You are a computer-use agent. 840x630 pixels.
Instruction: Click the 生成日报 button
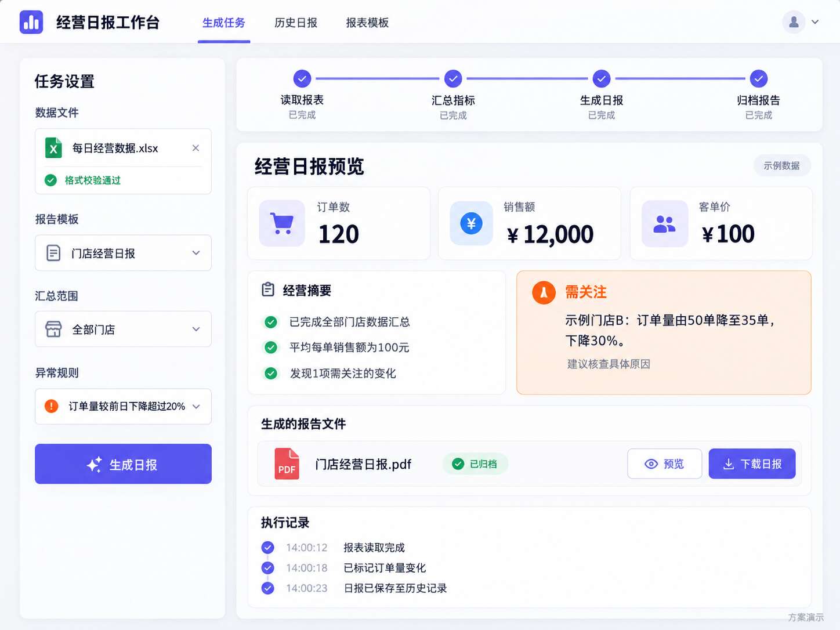pos(123,464)
